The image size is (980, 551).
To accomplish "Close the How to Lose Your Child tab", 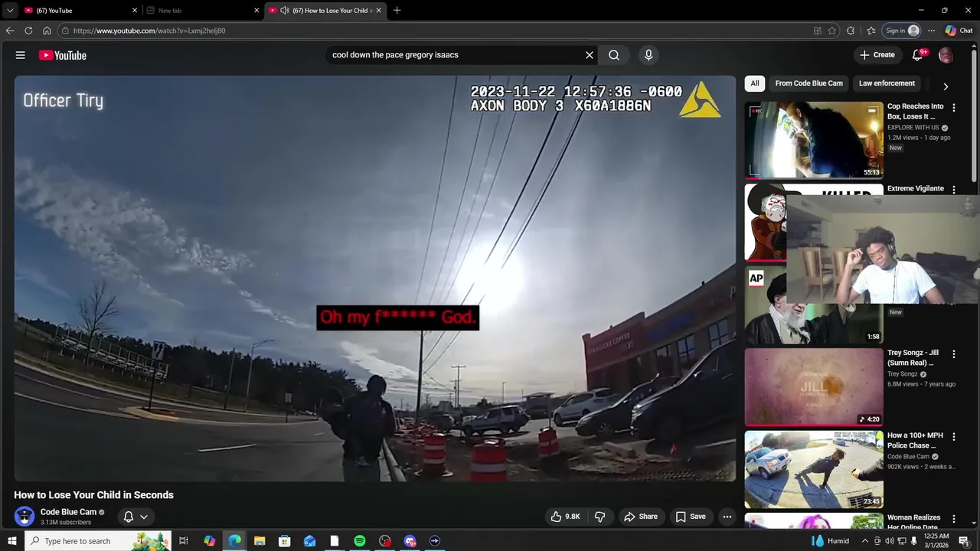I will point(378,11).
